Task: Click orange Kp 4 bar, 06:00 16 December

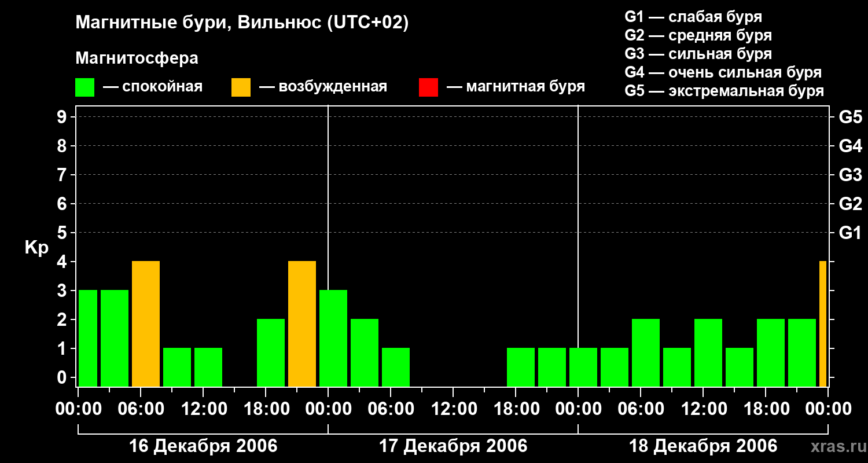Action: [x=146, y=324]
